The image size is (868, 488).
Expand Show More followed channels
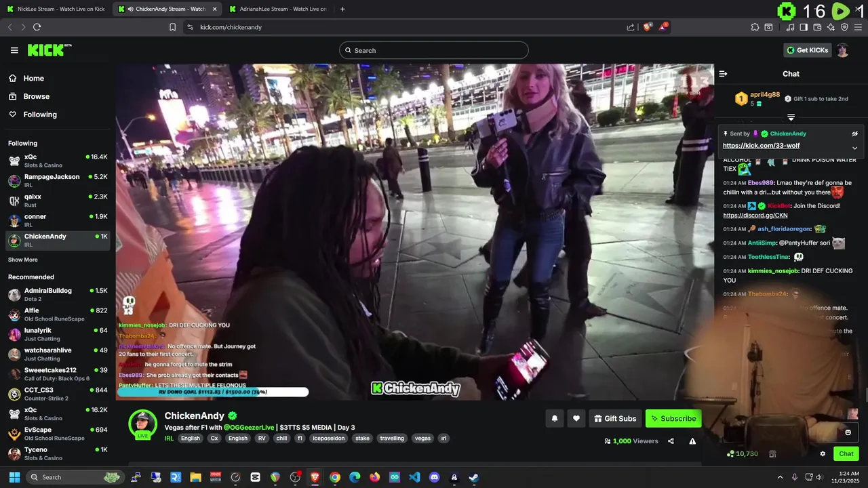pos(23,260)
